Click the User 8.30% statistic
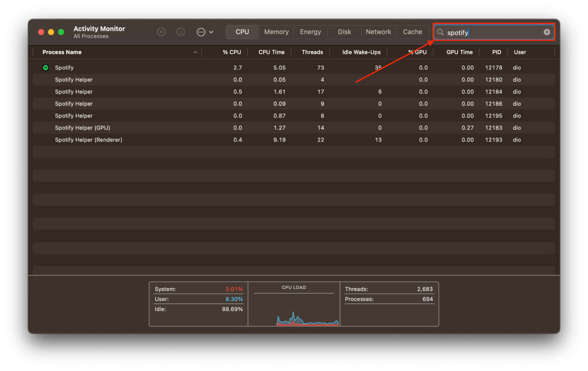 pyautogui.click(x=199, y=299)
